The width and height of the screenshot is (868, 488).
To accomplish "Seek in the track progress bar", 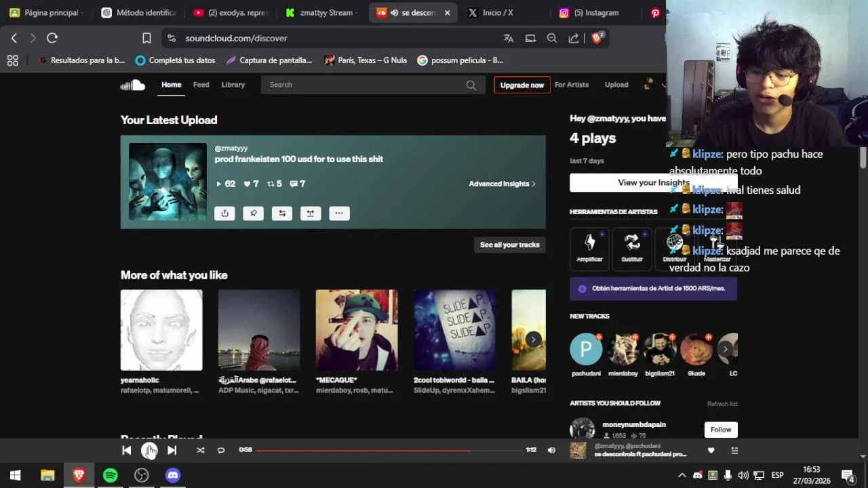I will coord(389,450).
